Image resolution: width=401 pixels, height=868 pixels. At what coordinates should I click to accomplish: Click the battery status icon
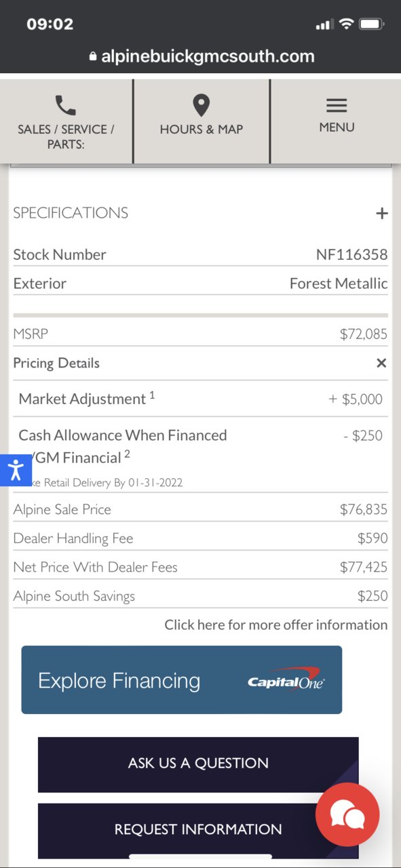click(x=372, y=24)
